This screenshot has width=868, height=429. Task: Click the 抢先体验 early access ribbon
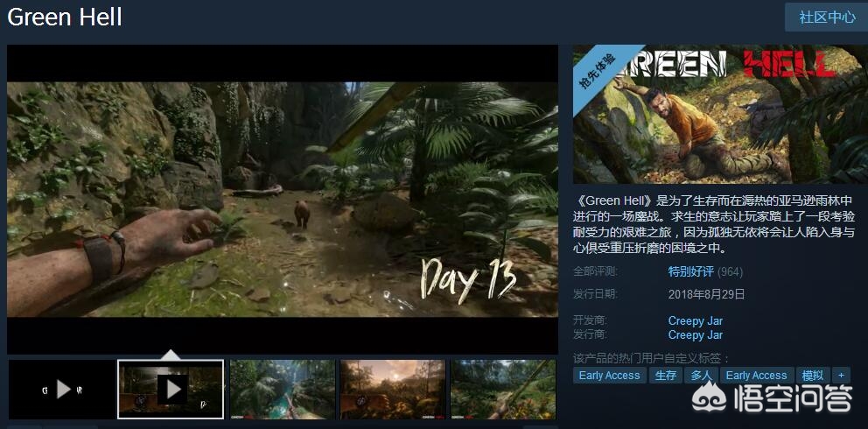point(598,69)
